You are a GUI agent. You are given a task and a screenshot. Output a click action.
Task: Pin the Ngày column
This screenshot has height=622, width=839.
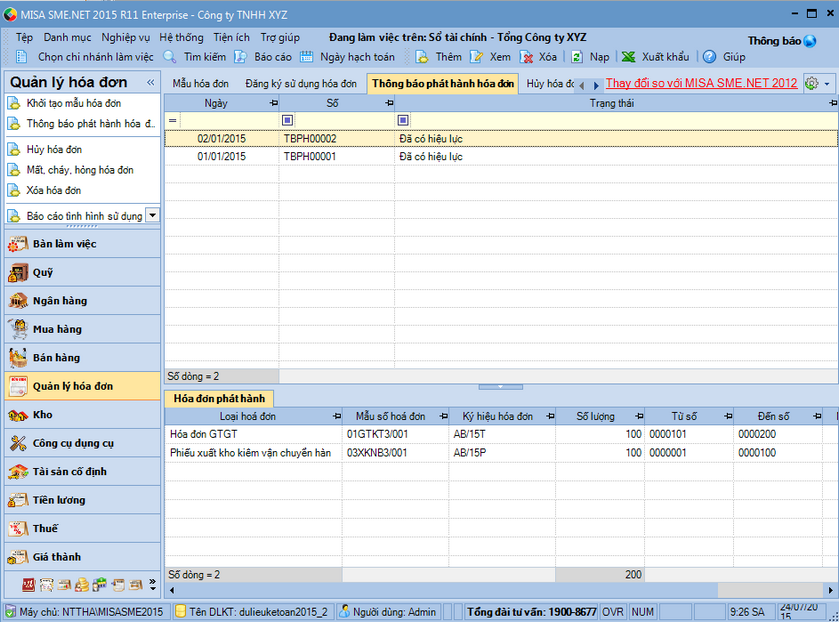click(x=273, y=103)
